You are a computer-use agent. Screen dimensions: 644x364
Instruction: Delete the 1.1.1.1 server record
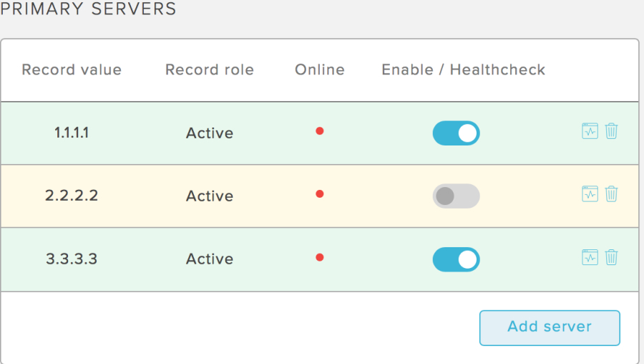[611, 131]
